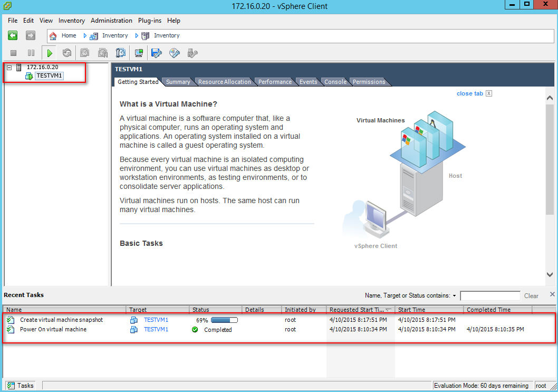Screen dimensions: 558x392
Task: Click the Tasks button in status bar
Action: click(x=21, y=386)
